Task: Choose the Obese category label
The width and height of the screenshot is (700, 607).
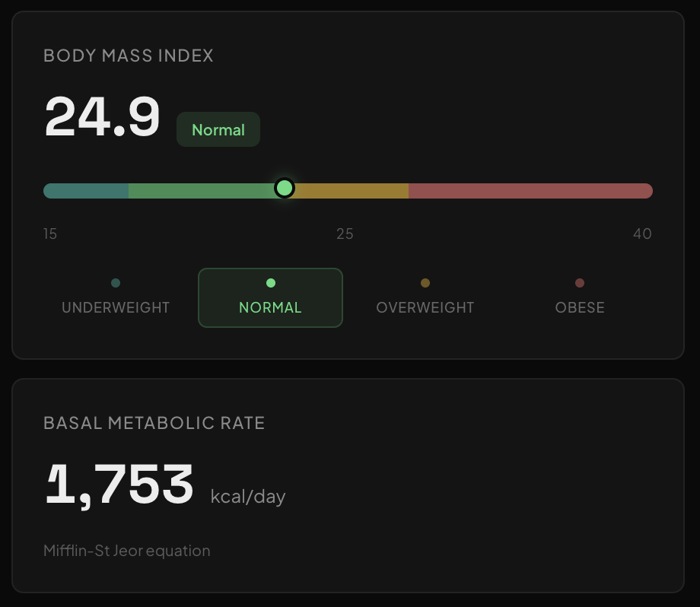Action: click(580, 308)
